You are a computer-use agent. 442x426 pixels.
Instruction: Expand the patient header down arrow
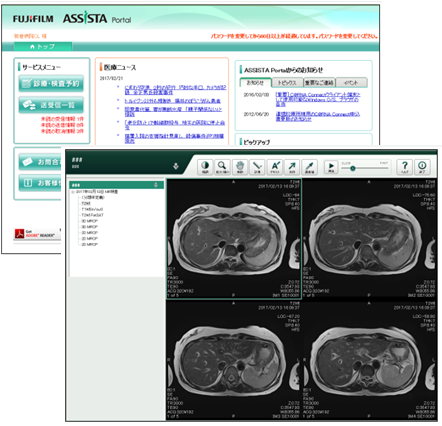[x=176, y=166]
